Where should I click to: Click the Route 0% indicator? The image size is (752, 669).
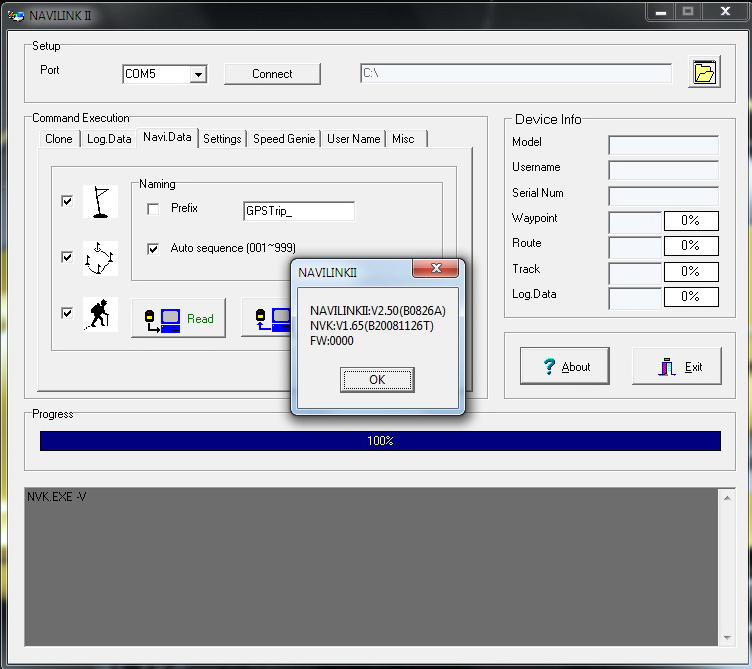[x=691, y=246]
